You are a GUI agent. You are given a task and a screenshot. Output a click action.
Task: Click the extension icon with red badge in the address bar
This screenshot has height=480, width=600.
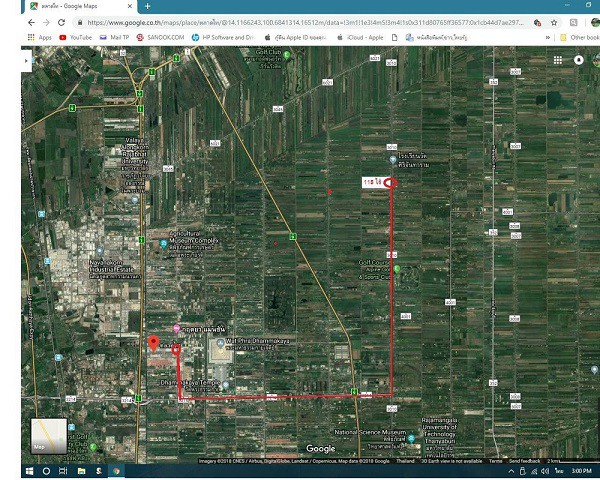(537, 23)
